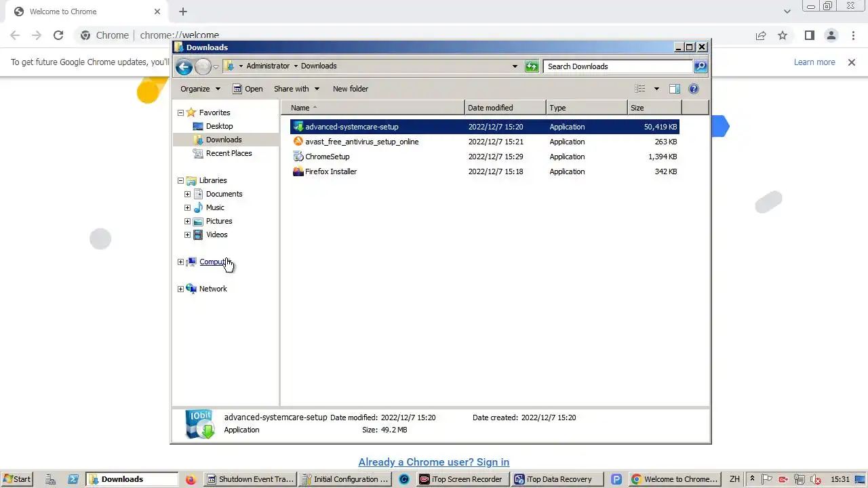Expand the Videos library node

coord(188,235)
